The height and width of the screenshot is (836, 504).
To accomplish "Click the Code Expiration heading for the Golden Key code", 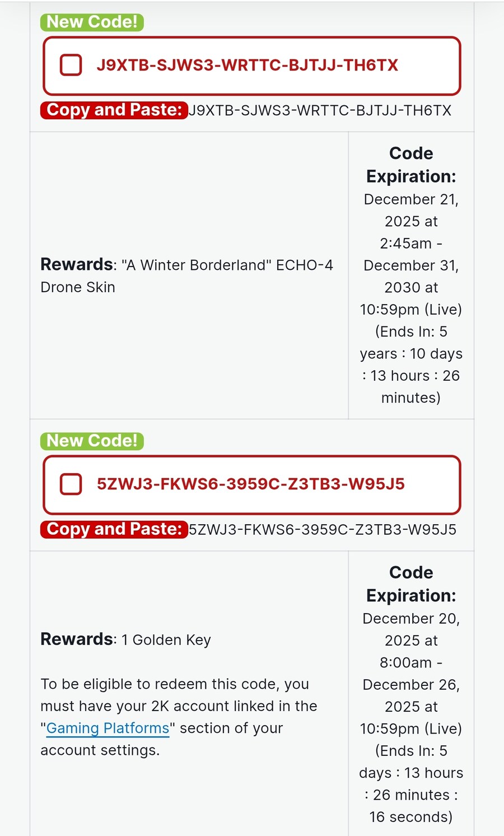I will click(411, 583).
